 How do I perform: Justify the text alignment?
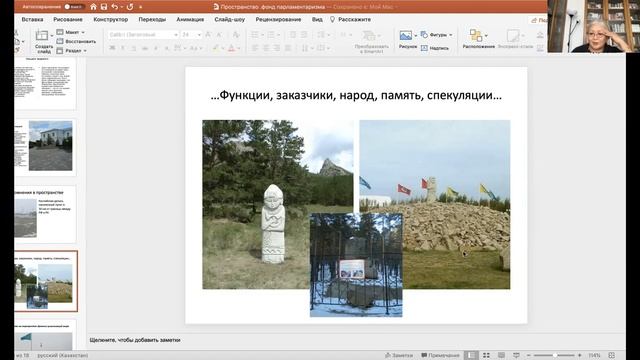(288, 48)
